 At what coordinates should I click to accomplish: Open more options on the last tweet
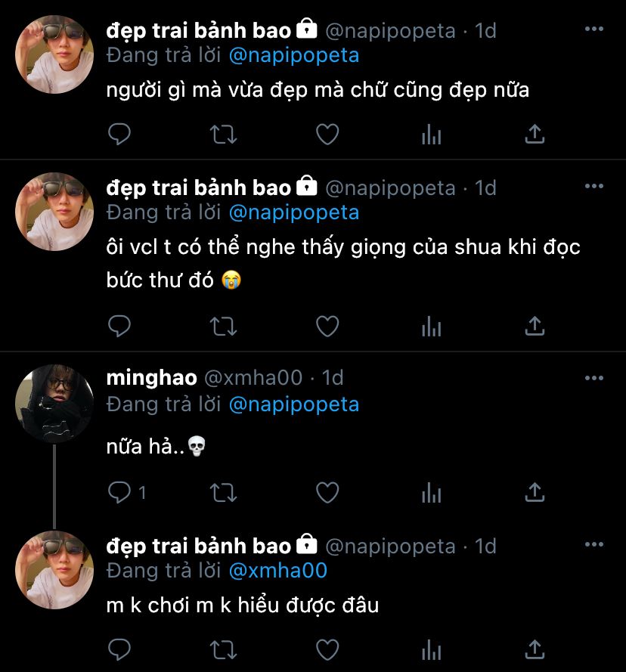pos(594,544)
